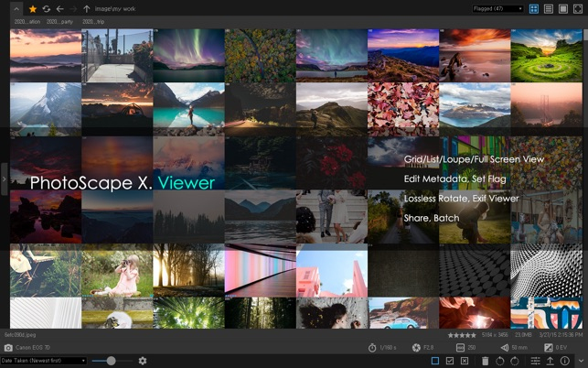The width and height of the screenshot is (588, 368).
Task: Toggle the empty square flag box
Action: [435, 361]
